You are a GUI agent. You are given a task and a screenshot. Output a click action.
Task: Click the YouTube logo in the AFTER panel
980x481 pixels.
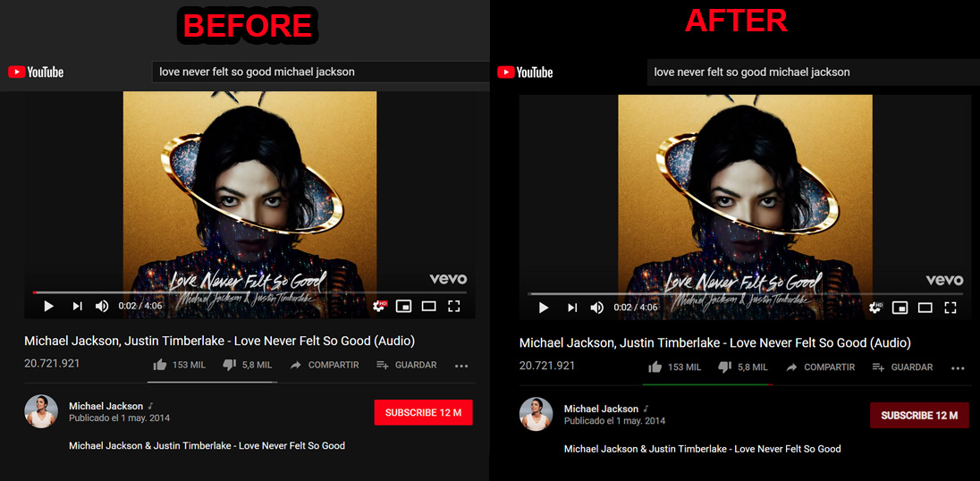(525, 72)
